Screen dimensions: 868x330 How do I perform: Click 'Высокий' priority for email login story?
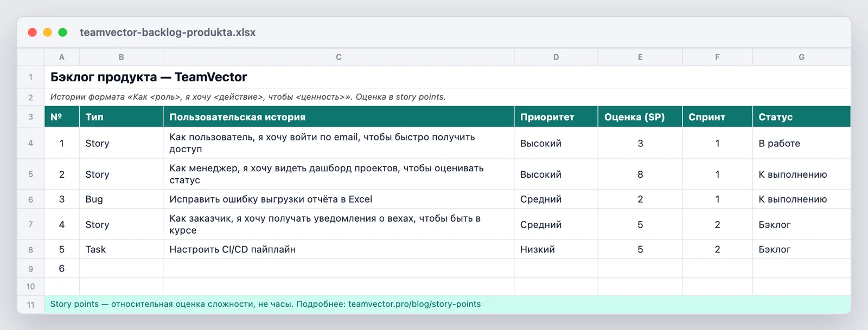coord(556,143)
